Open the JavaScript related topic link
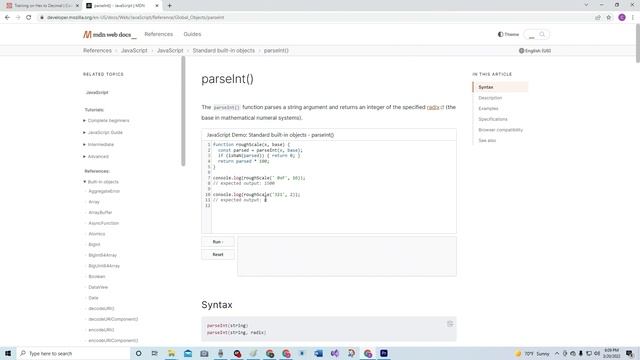Image resolution: width=640 pixels, height=360 pixels. click(97, 93)
